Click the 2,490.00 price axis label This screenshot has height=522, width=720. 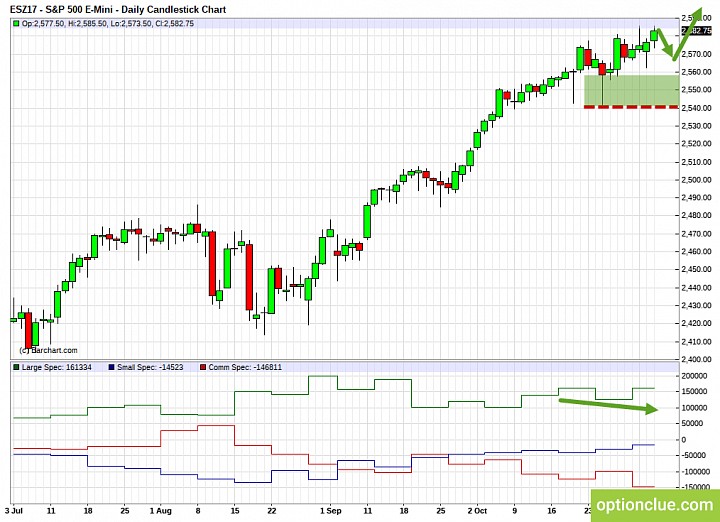(x=696, y=198)
